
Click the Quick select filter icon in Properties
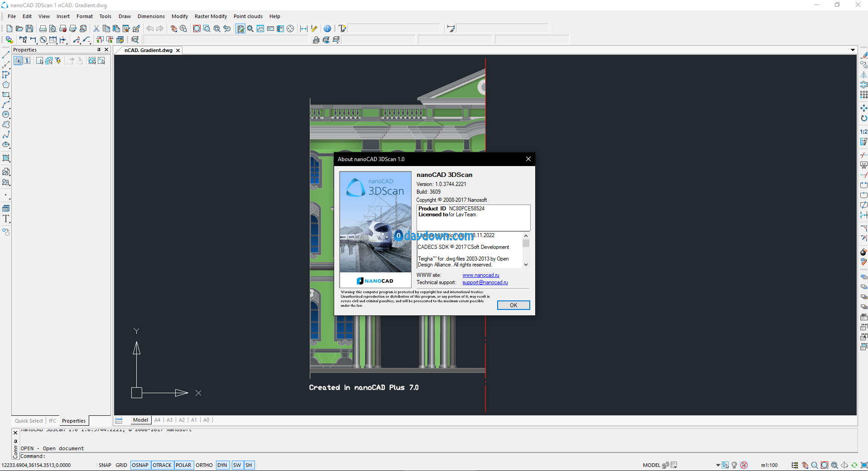tap(58, 61)
